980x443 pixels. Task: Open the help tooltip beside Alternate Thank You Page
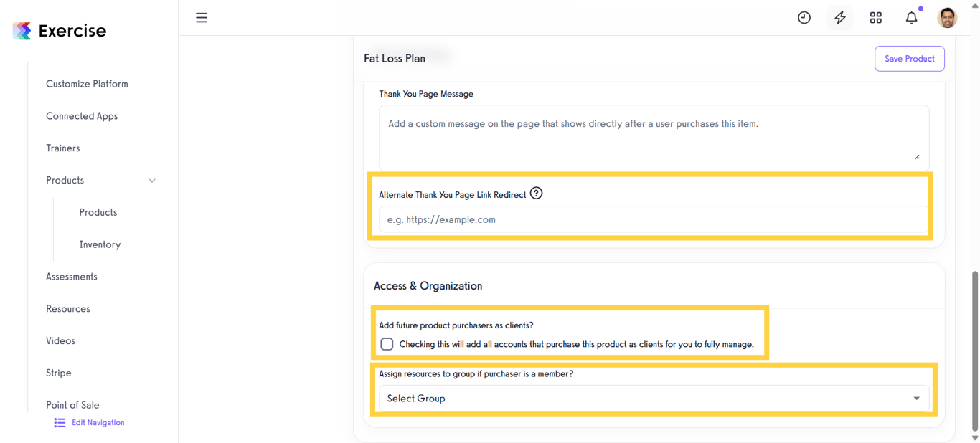click(537, 193)
